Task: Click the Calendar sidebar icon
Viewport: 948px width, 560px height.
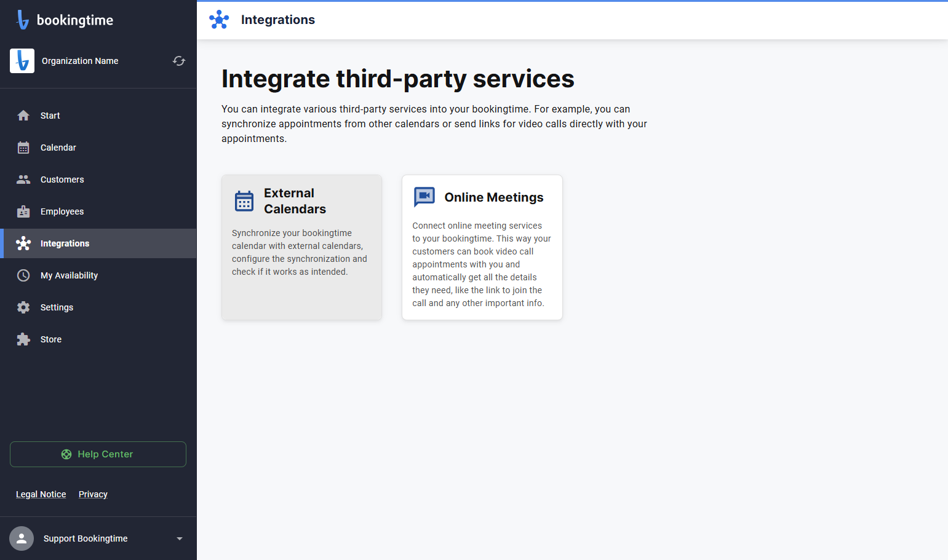Action: tap(23, 148)
